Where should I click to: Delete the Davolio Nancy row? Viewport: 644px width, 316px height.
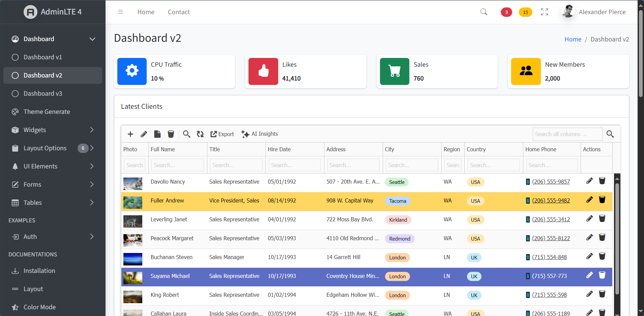point(602,181)
